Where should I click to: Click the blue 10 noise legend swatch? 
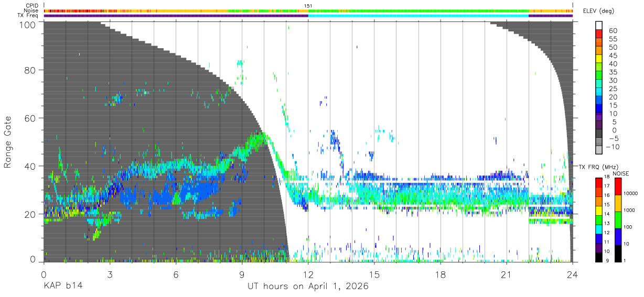click(x=619, y=236)
